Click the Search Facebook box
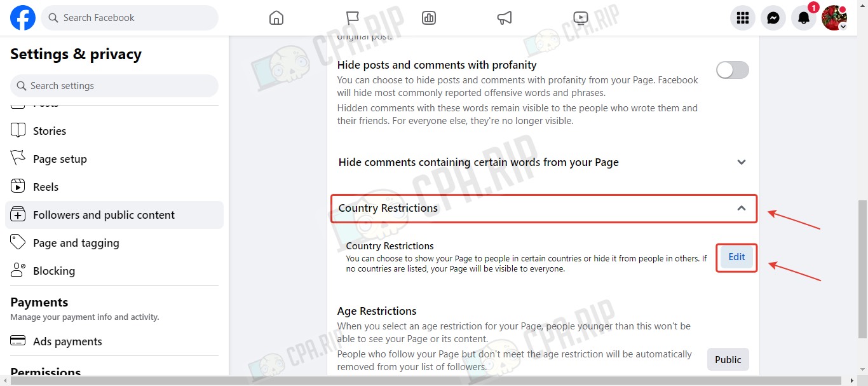 coord(130,18)
